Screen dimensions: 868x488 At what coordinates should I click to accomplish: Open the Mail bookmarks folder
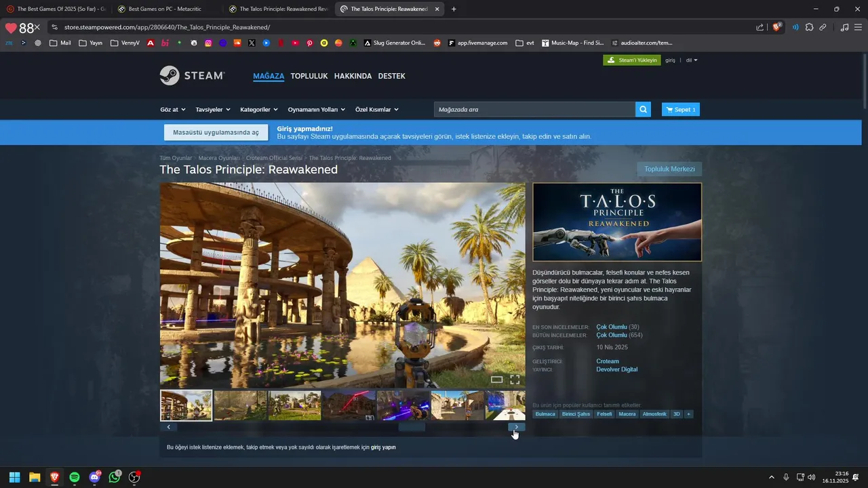tap(60, 43)
